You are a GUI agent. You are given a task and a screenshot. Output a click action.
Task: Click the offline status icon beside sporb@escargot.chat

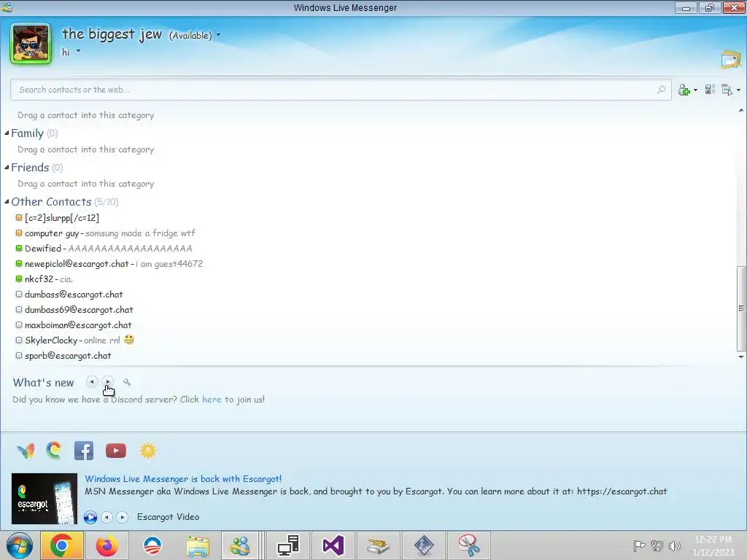pyautogui.click(x=19, y=355)
